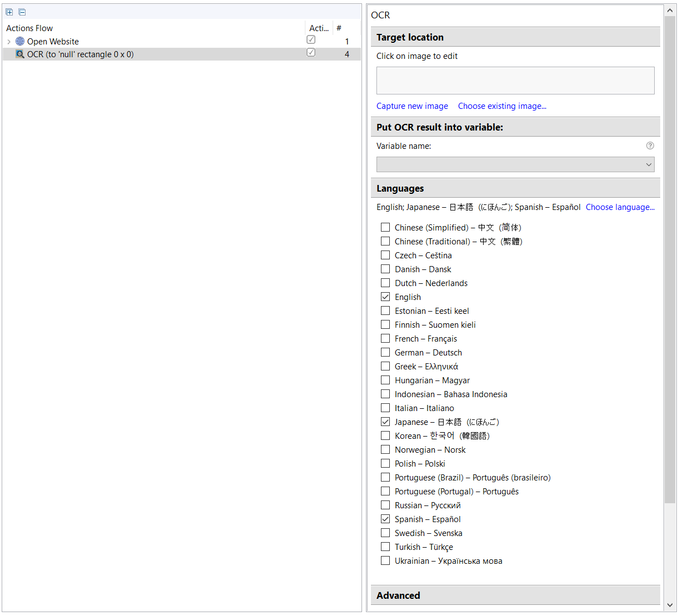Enable French – Français language

385,338
